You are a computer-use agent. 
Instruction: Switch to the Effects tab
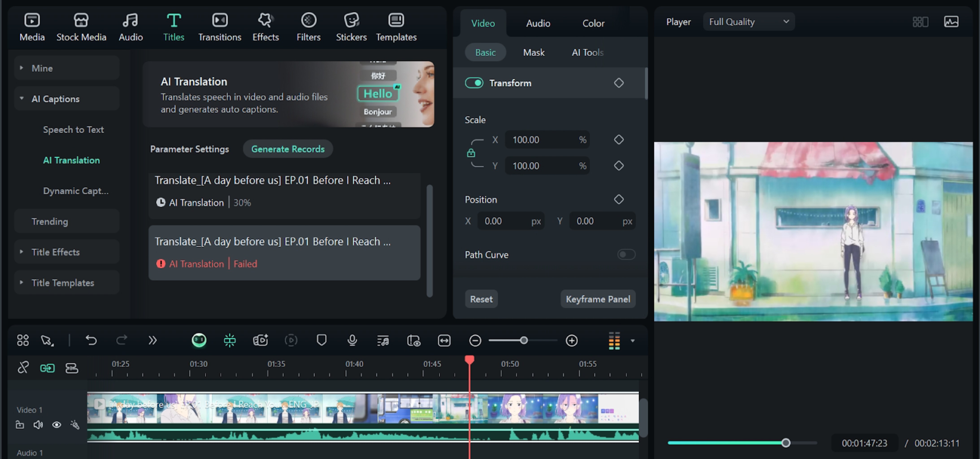click(x=265, y=27)
